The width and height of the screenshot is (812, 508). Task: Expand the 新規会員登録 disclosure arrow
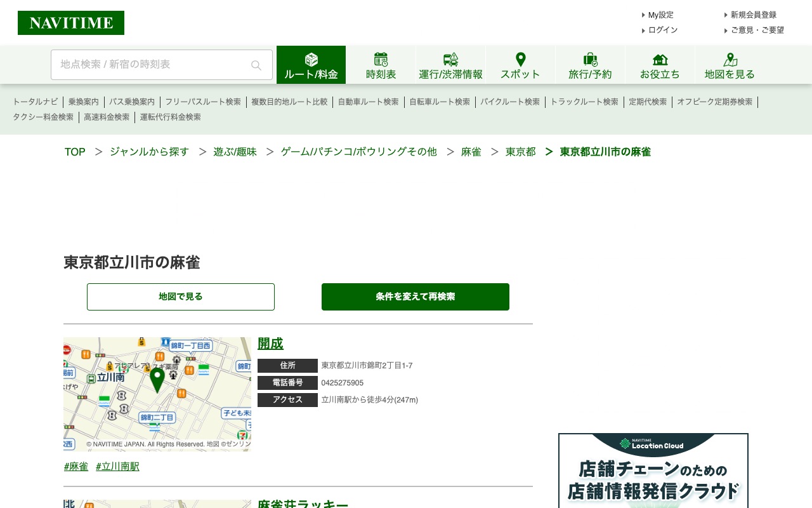pos(726,15)
